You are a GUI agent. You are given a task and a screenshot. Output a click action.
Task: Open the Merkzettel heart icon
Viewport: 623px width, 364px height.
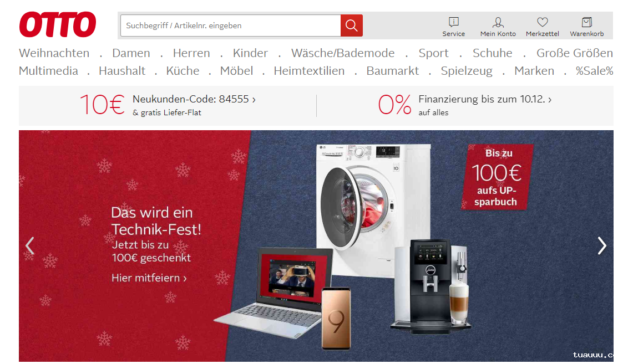[543, 22]
